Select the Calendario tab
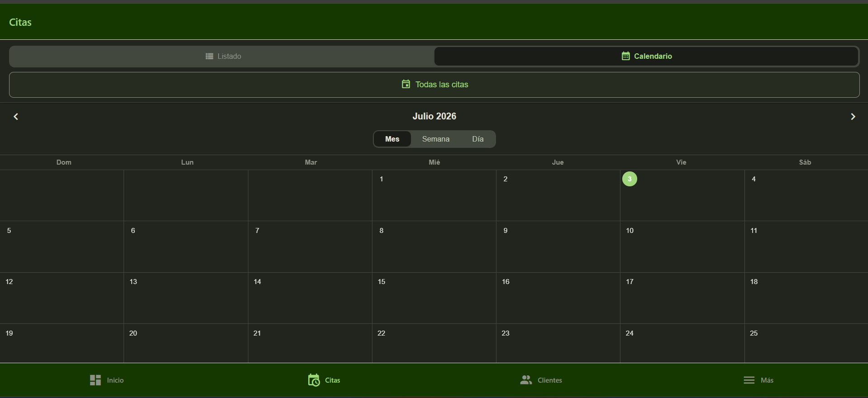The image size is (868, 398). pos(646,56)
